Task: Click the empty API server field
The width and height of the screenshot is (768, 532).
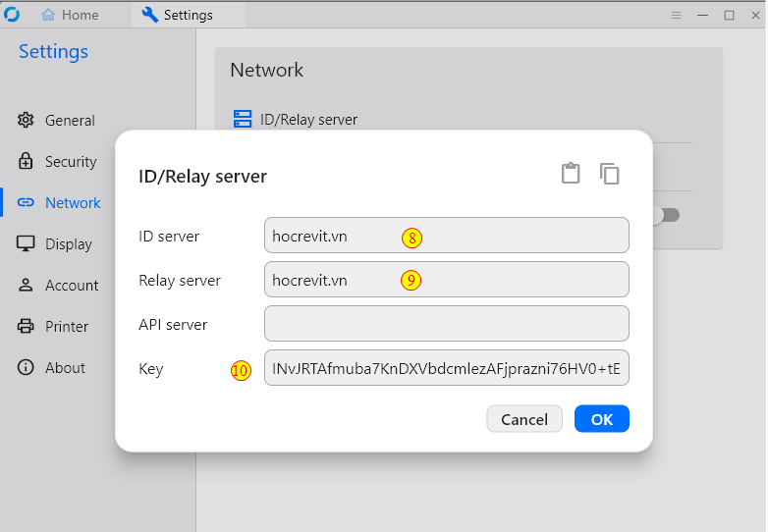Action: 447,324
